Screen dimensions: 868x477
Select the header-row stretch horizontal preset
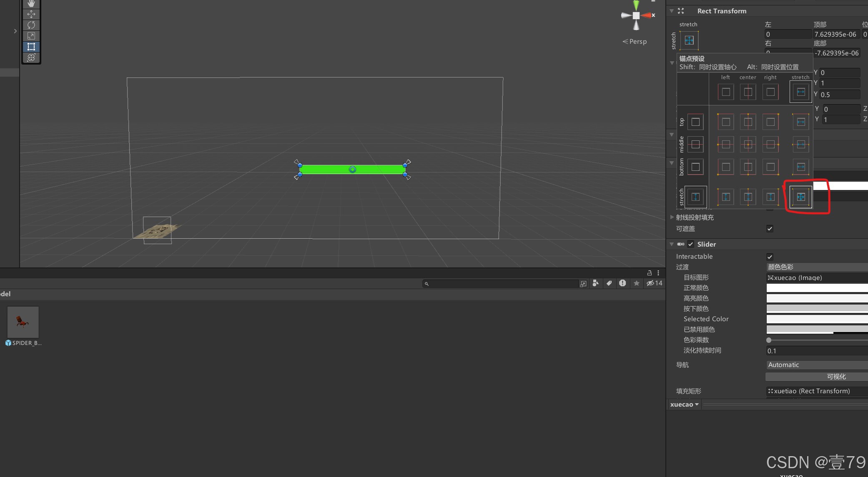(801, 92)
